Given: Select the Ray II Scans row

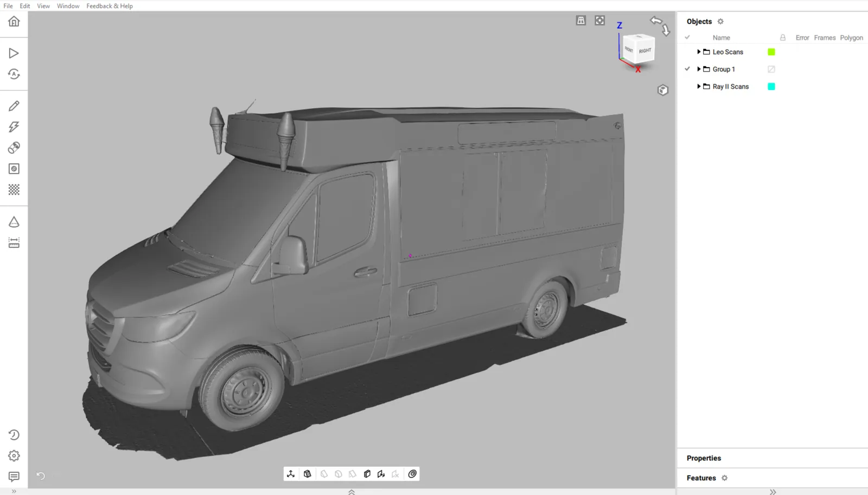Looking at the screenshot, I should click(x=773, y=87).
